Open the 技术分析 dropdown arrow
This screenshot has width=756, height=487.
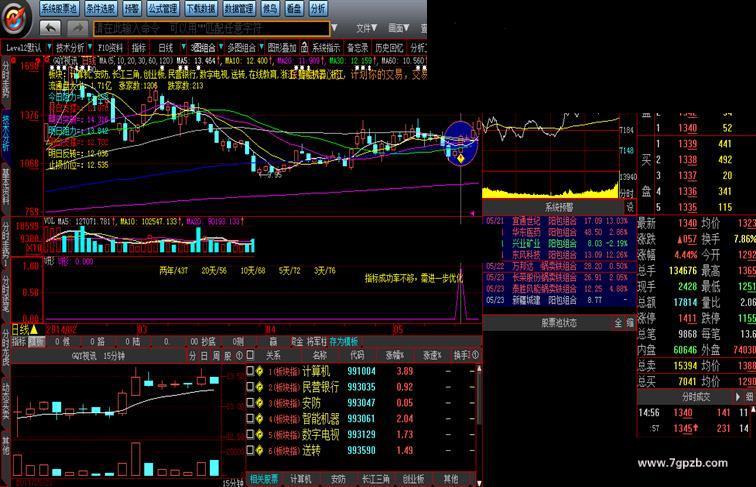click(90, 48)
